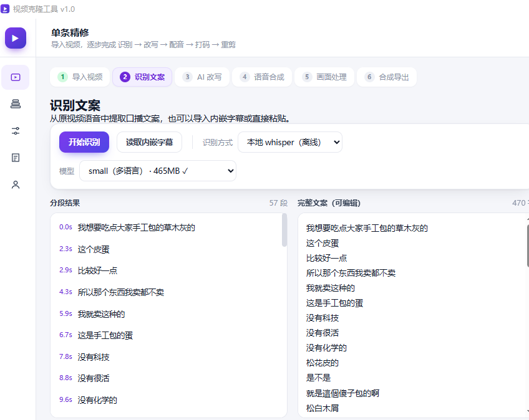Open step 5 画面处理
This screenshot has width=529, height=420.
(x=324, y=77)
